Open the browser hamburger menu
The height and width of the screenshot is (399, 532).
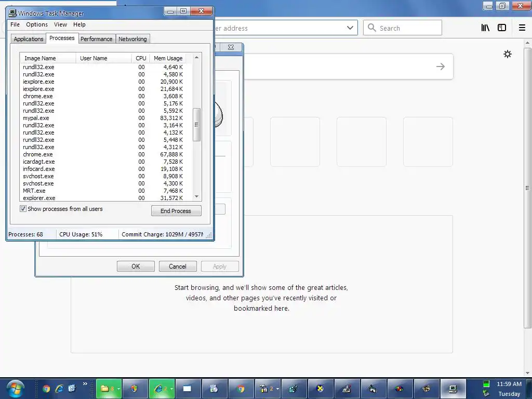(522, 28)
